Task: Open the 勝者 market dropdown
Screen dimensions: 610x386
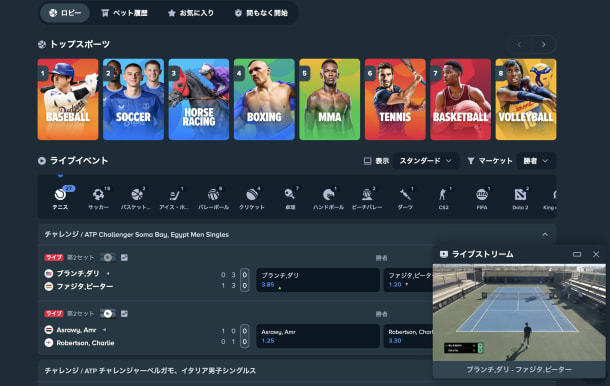Action: pos(536,161)
